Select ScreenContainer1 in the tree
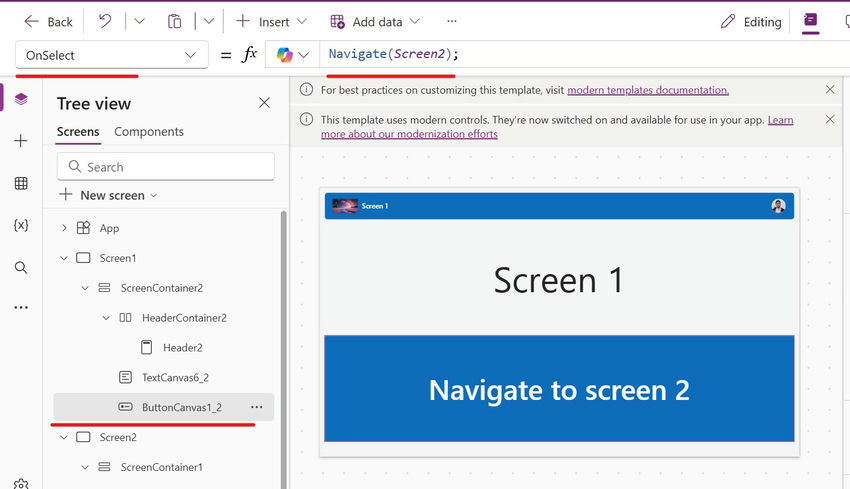This screenshot has height=489, width=850. click(161, 467)
